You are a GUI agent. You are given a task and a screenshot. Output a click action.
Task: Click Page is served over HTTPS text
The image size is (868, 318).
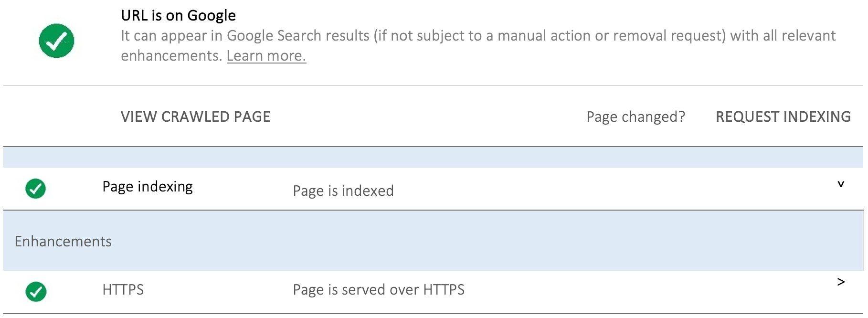pyautogui.click(x=379, y=289)
